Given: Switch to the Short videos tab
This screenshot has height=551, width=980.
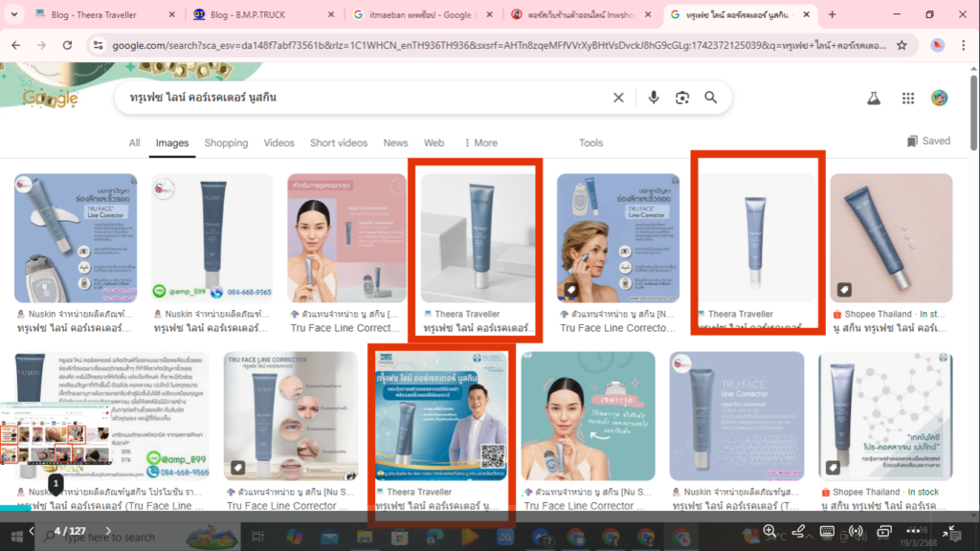Looking at the screenshot, I should 339,143.
